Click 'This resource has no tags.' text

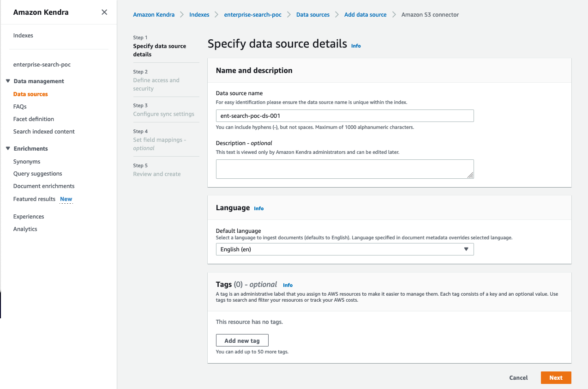(249, 322)
